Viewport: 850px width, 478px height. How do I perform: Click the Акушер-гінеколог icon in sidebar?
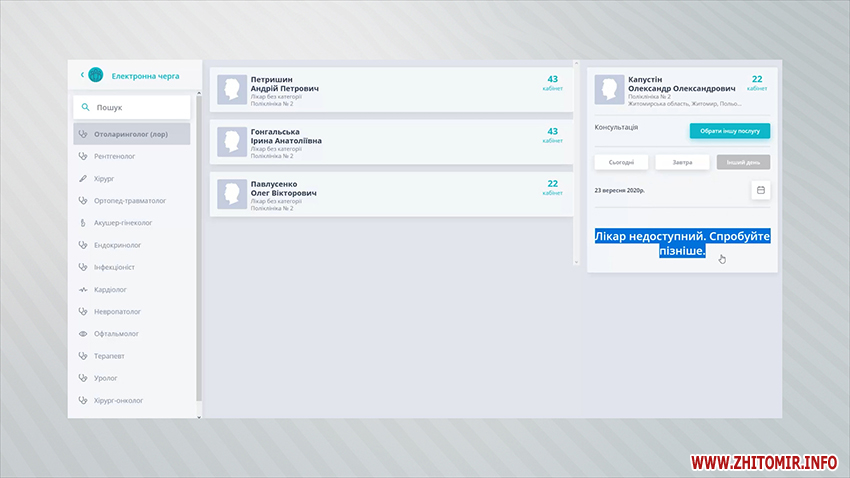click(x=84, y=222)
